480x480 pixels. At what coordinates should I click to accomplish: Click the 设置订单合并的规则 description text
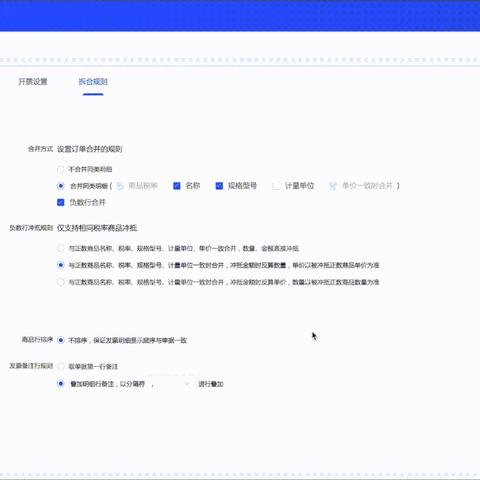(x=90, y=149)
